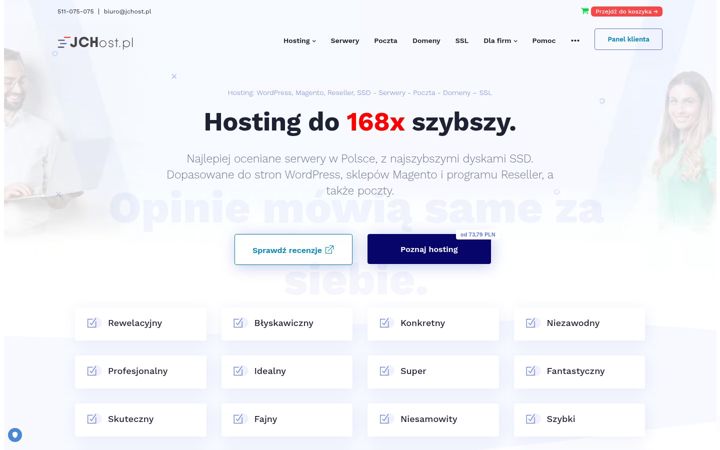Click the red 168x text in headline
Screen dimensions: 720x450
tap(375, 122)
